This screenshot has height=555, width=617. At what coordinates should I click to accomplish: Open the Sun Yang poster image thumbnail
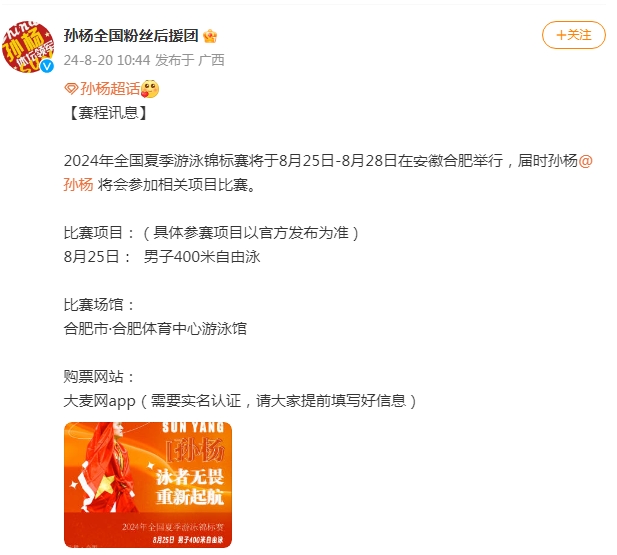click(148, 485)
